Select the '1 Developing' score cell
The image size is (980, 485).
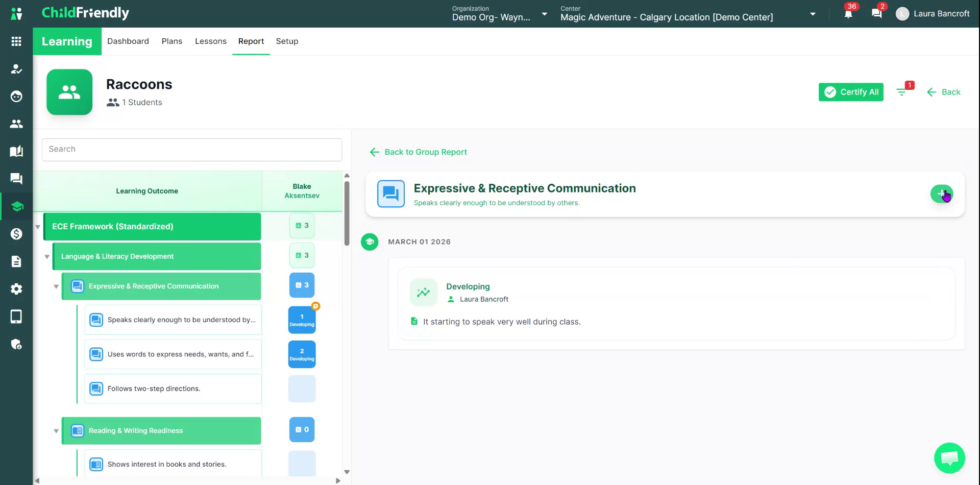click(x=302, y=320)
